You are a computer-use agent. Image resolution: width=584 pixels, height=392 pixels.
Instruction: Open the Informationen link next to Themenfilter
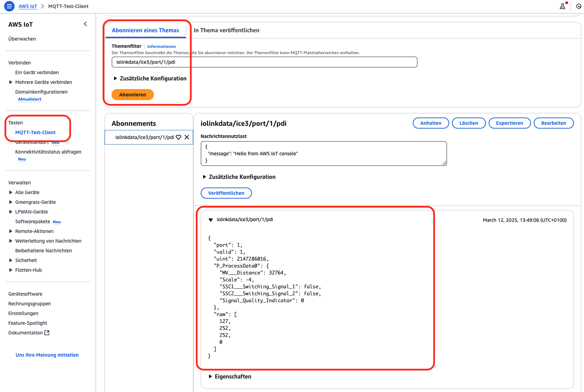click(162, 46)
